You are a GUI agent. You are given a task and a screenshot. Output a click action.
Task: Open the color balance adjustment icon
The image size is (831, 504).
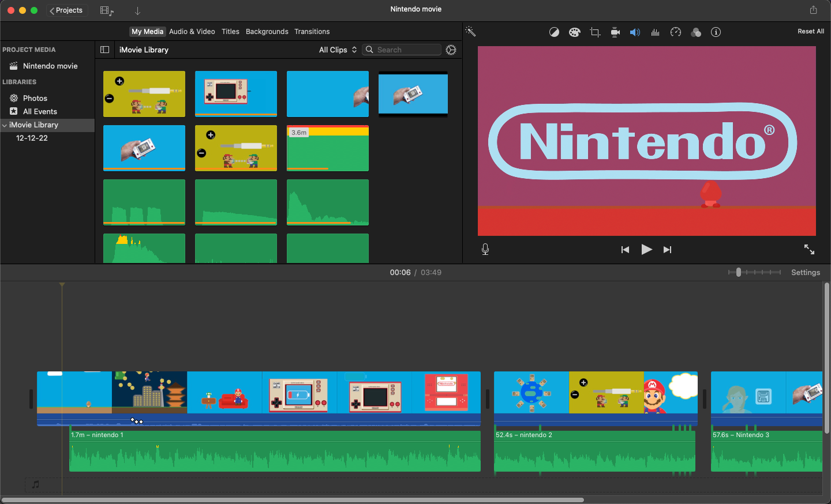(554, 32)
